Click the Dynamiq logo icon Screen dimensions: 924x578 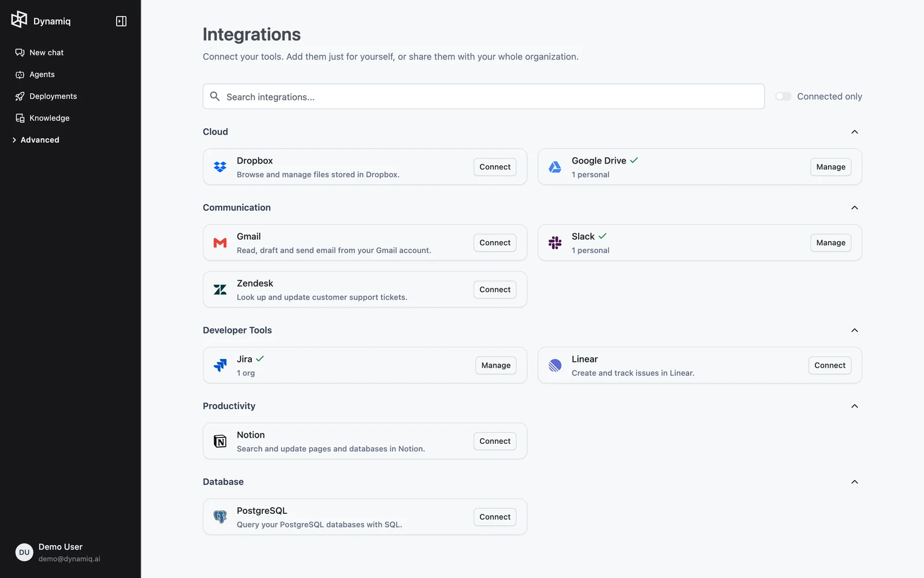[x=19, y=19]
